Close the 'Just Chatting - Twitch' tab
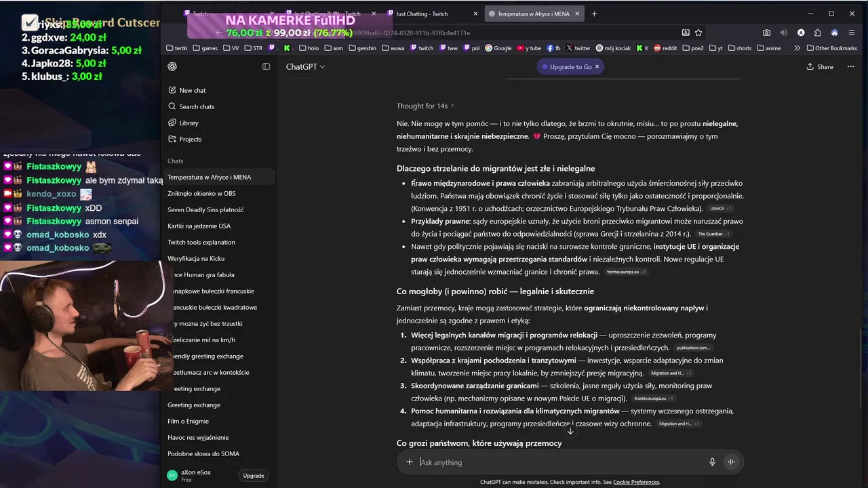This screenshot has height=488, width=868. click(475, 14)
